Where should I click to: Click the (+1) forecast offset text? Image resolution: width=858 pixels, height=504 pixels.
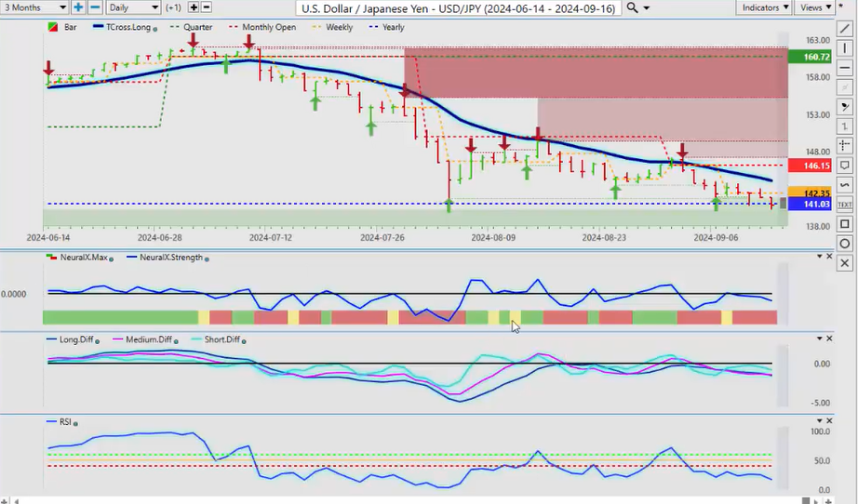[x=173, y=7]
